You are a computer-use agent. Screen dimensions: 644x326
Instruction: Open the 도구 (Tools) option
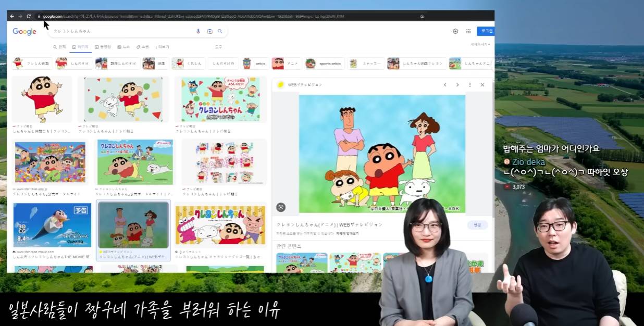pos(218,47)
